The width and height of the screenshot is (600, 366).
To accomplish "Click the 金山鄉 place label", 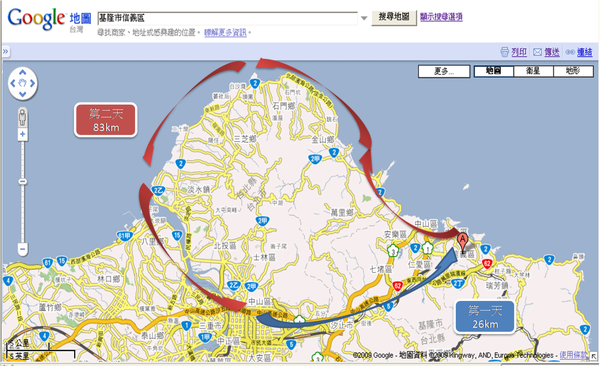I will coord(323,140).
